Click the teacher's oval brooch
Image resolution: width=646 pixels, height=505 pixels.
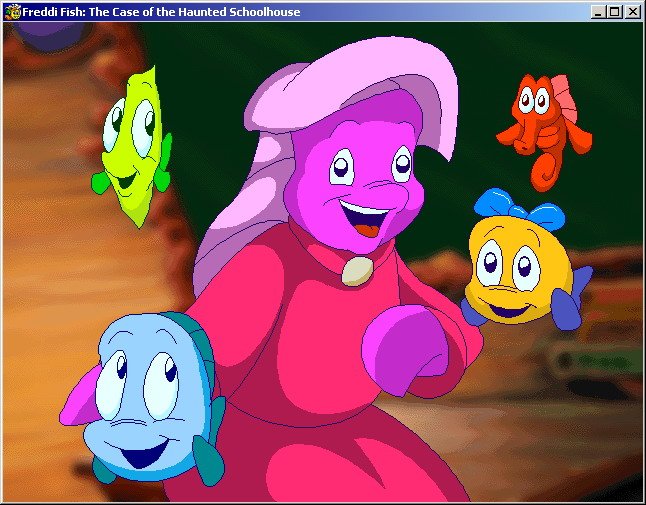357,271
